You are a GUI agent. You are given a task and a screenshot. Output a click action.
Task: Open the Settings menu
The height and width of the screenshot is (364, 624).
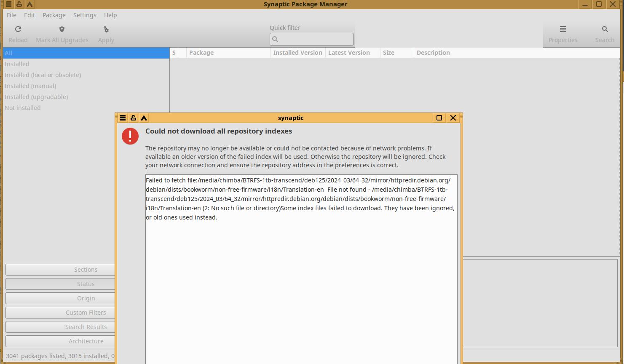[85, 15]
